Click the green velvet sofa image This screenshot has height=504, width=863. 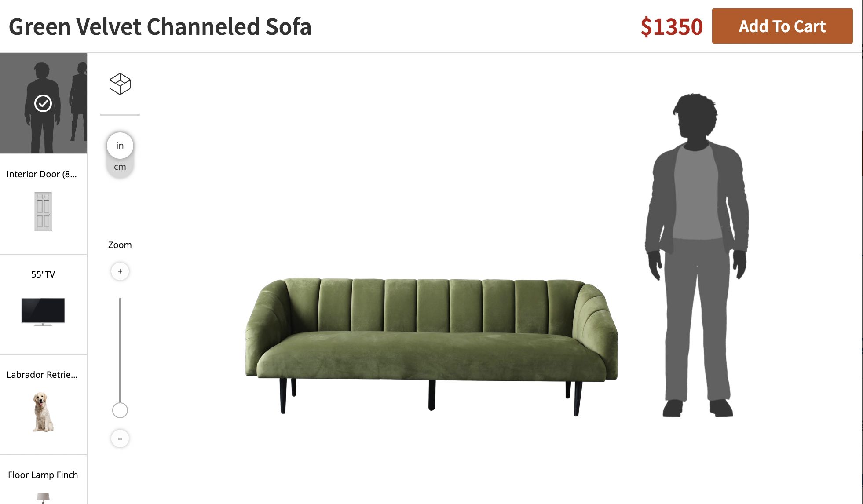click(x=431, y=347)
